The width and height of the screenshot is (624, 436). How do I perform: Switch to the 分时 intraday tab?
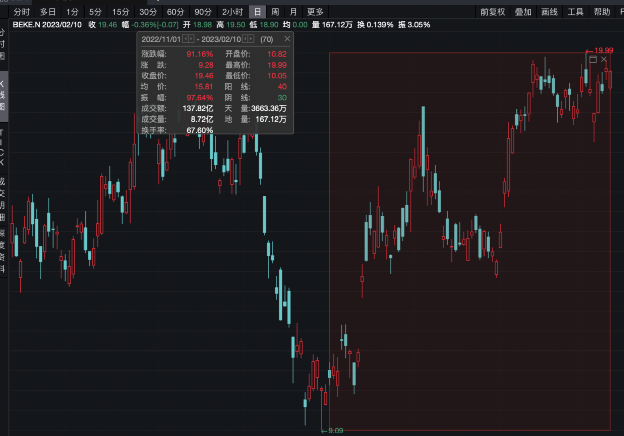click(22, 12)
